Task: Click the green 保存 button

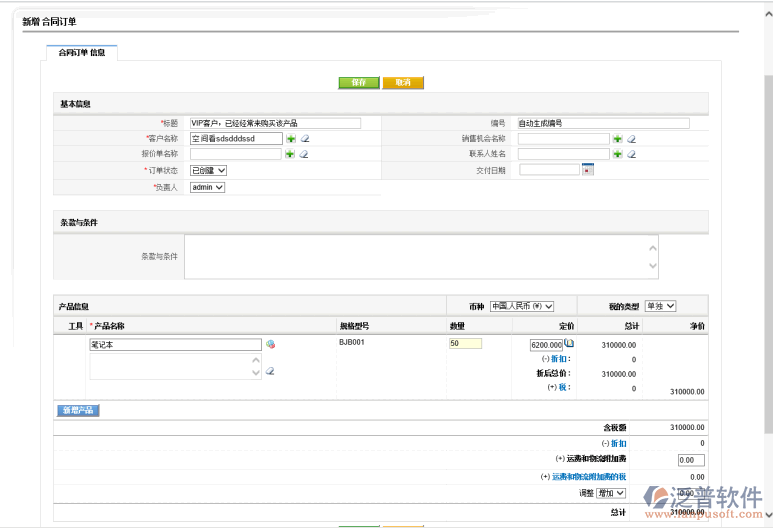Action: tap(358, 82)
